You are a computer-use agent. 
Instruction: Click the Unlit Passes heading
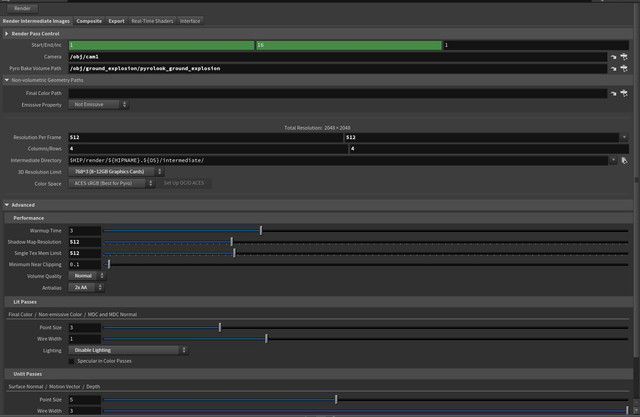(27, 374)
